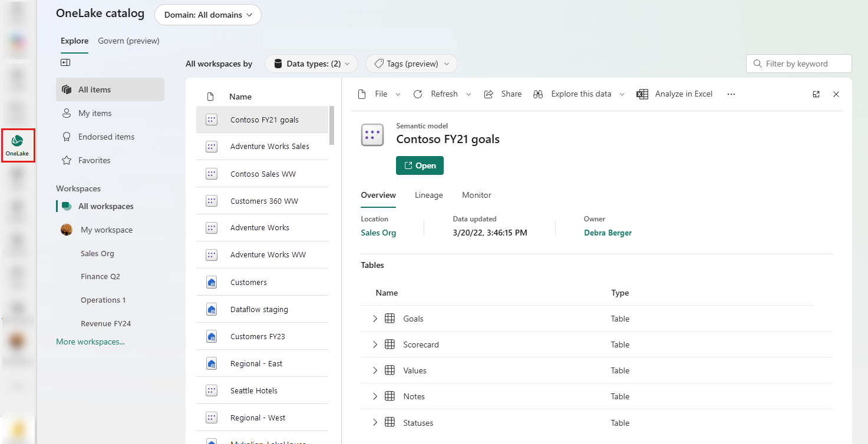Screen dimensions: 868x444
Task: Open the Tags (preview) filter dropdown
Action: click(411, 64)
